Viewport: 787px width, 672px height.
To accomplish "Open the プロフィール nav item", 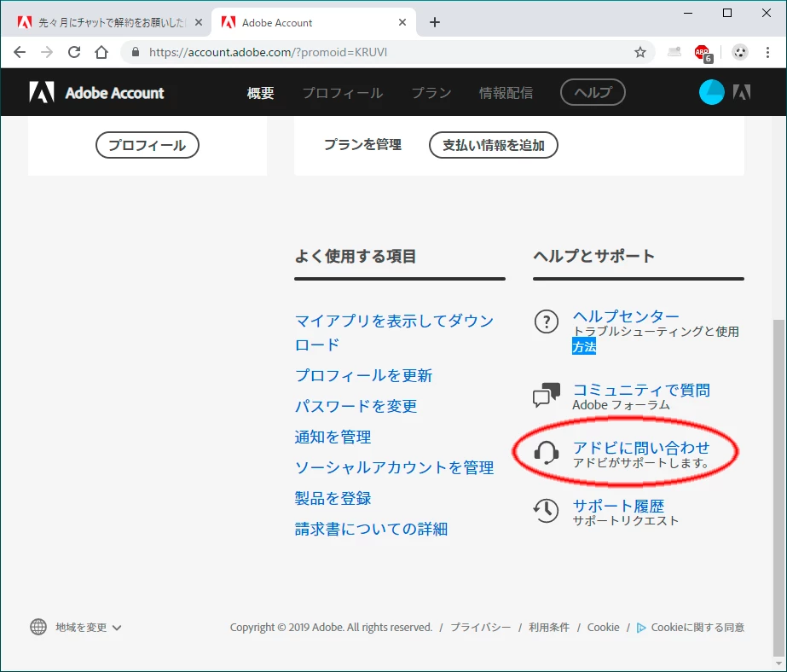I will (x=343, y=93).
